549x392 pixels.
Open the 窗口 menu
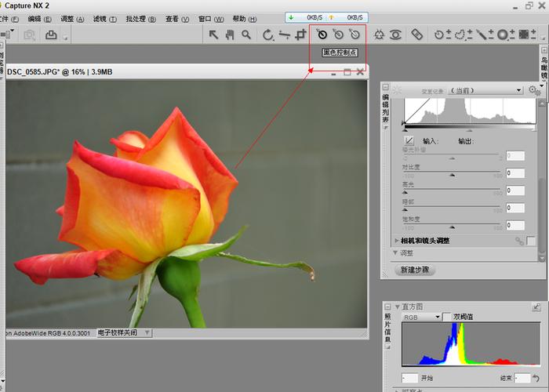click(211, 19)
